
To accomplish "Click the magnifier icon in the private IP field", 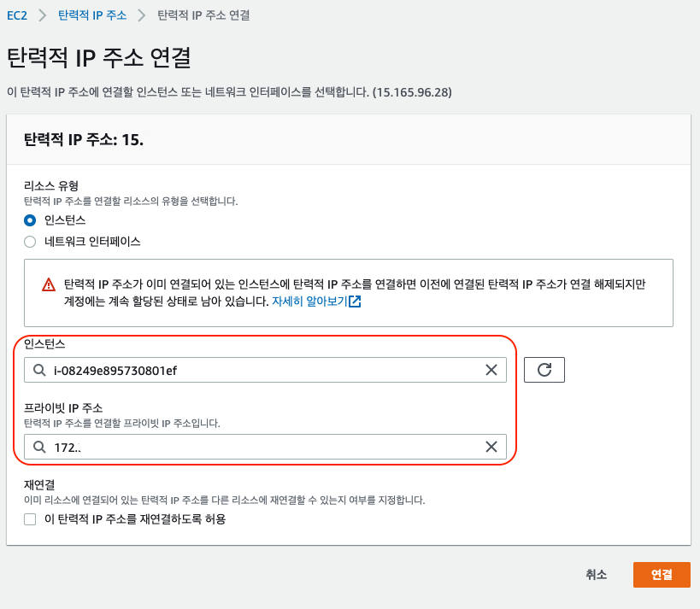I will point(38,447).
